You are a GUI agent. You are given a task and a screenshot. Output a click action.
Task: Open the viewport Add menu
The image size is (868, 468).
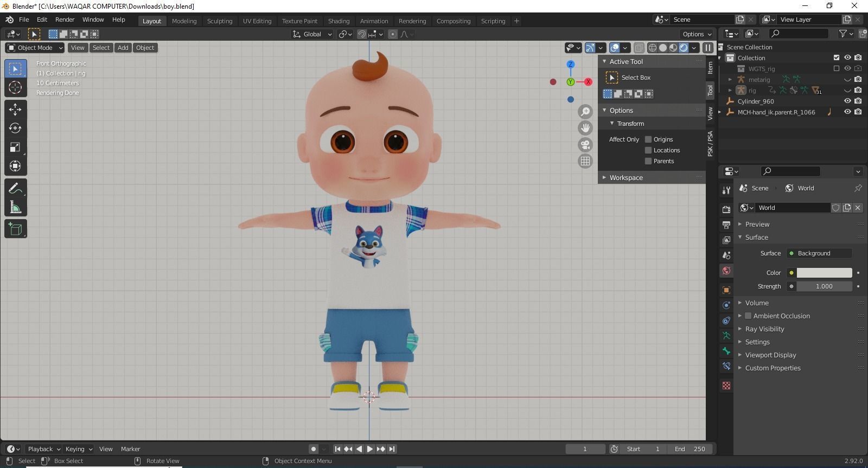pyautogui.click(x=123, y=48)
